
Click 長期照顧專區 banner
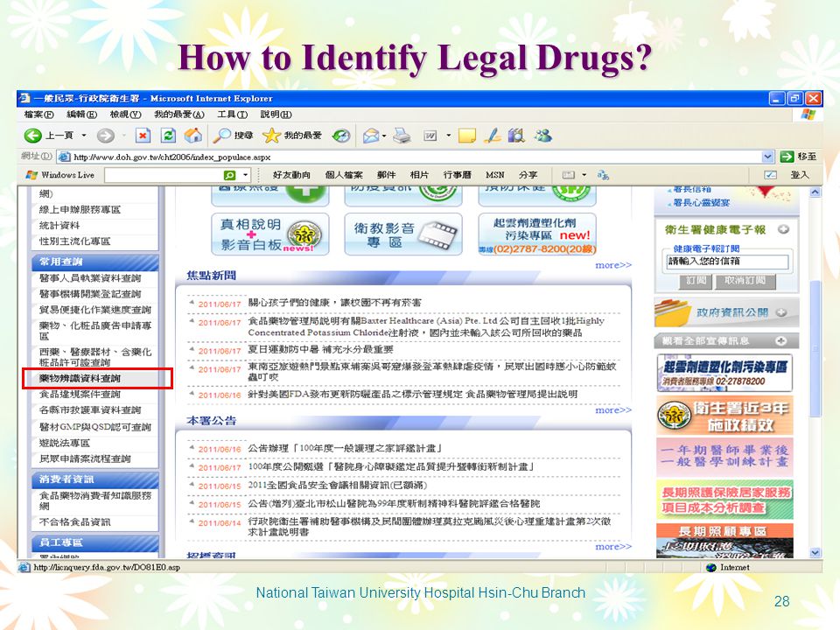[724, 540]
